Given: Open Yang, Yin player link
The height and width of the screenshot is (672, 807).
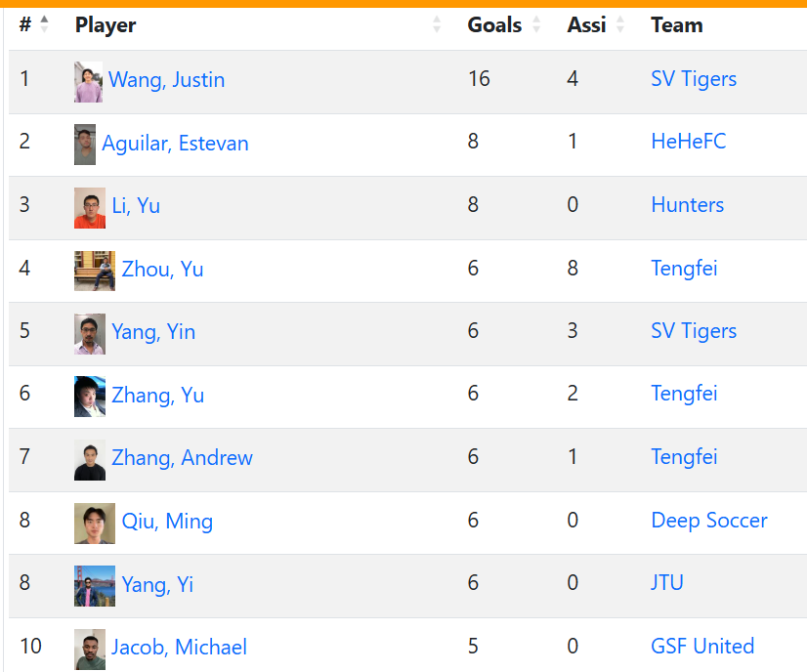Looking at the screenshot, I should point(153,332).
